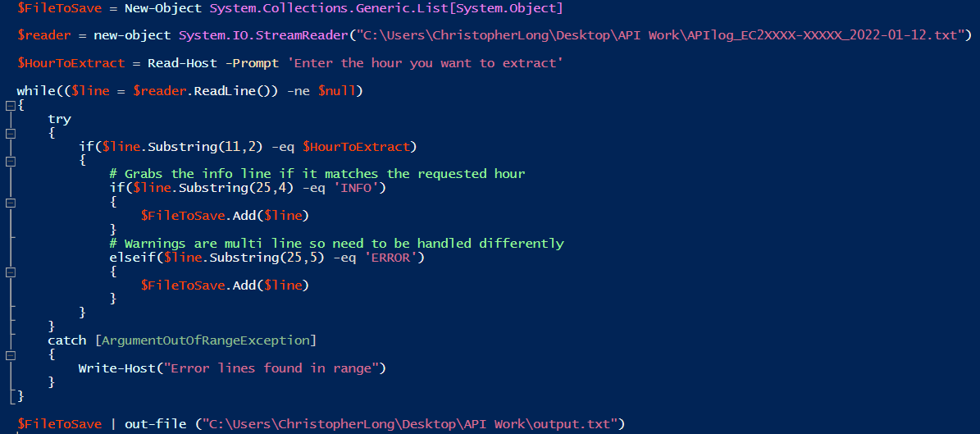Click the 'INFO' string literal
The height and width of the screenshot is (434, 980).
358,188
